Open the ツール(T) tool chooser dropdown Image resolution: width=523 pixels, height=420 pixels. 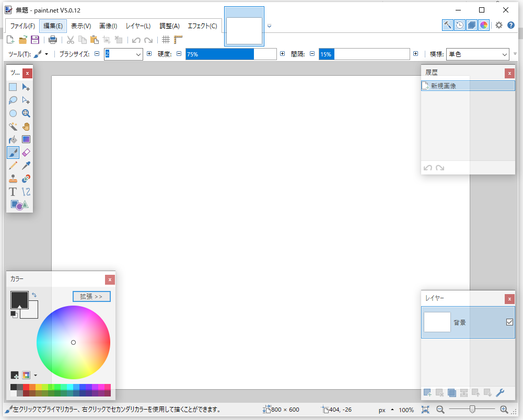pos(47,54)
